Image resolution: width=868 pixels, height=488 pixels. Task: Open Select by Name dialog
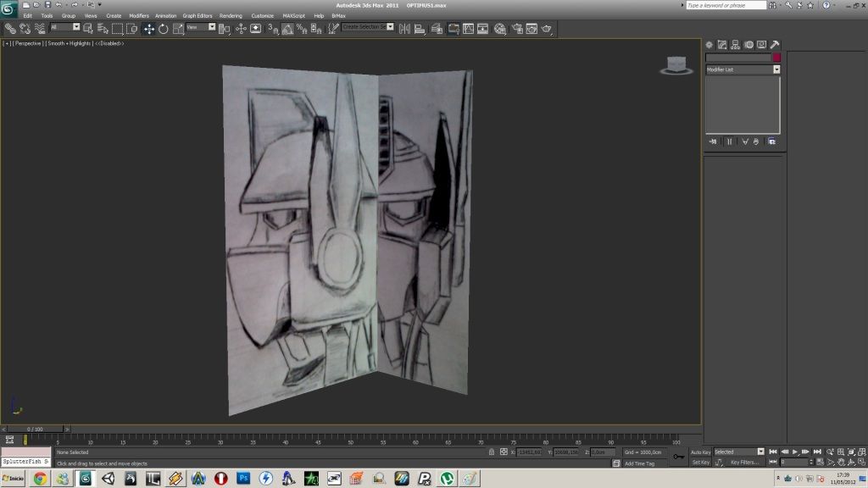click(x=103, y=29)
